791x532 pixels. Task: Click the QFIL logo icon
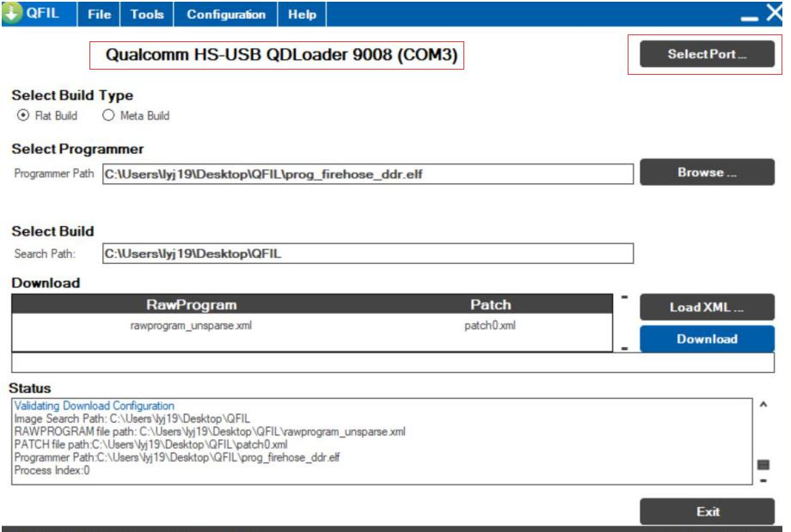pyautogui.click(x=12, y=12)
